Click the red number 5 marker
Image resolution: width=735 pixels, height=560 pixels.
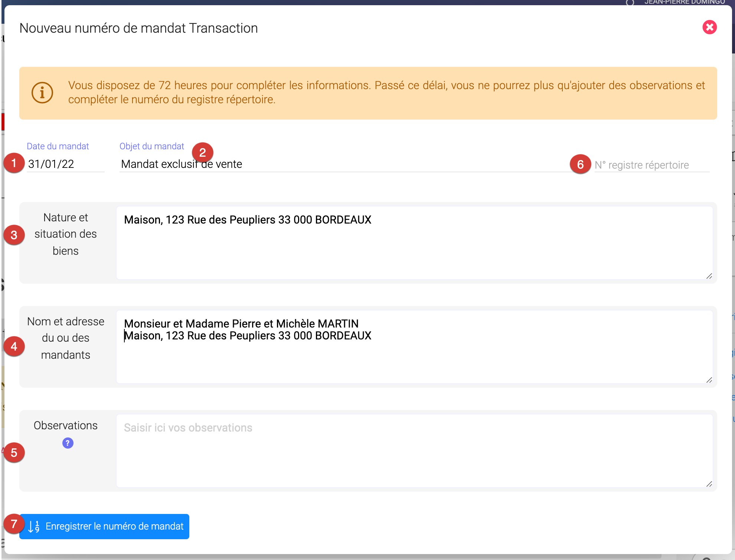[14, 452]
